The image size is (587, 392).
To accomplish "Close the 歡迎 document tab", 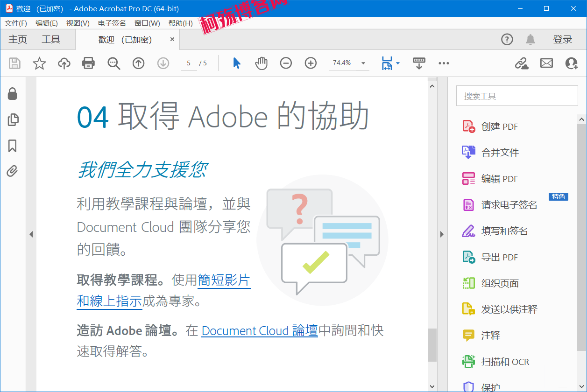I will click(x=172, y=40).
